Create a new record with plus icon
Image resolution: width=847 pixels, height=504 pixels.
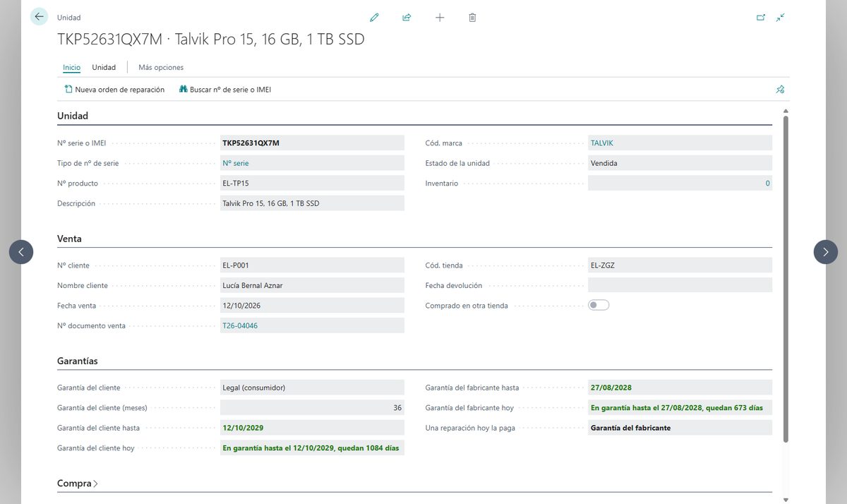click(x=440, y=18)
